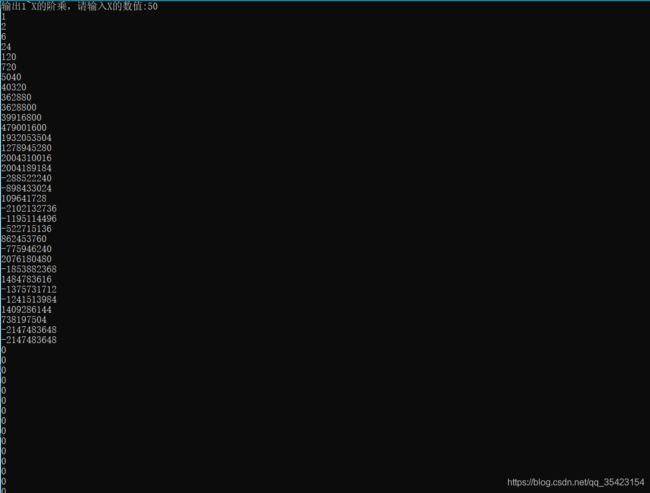Select the output value 362880

(x=16, y=97)
